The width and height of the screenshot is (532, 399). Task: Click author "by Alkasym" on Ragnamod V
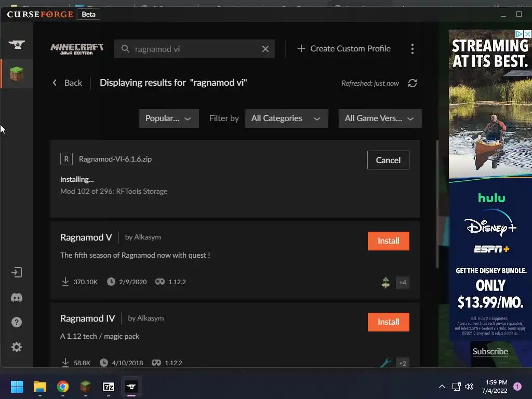[x=143, y=237]
